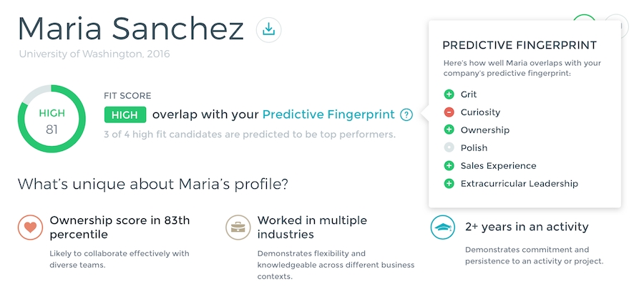Click the Predictive Fingerprint popup title
This screenshot has width=644, height=302.
coord(519,45)
